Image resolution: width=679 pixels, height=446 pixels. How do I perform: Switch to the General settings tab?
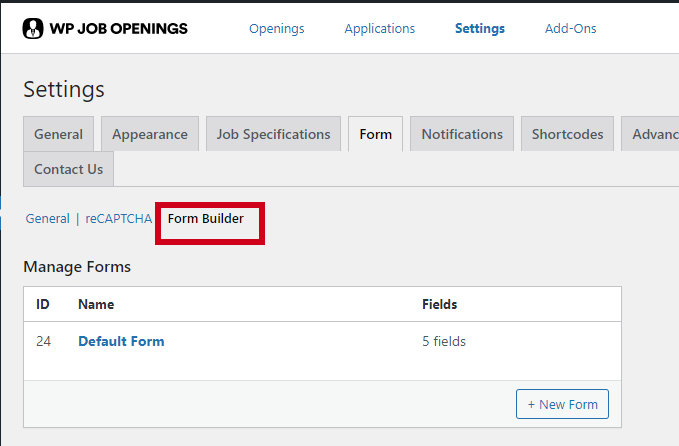click(x=58, y=134)
